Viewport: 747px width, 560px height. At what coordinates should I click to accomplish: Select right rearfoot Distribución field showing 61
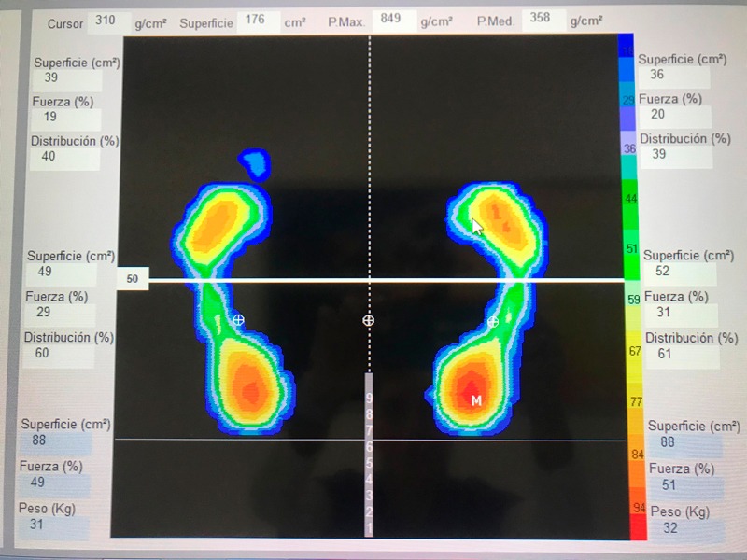click(681, 355)
